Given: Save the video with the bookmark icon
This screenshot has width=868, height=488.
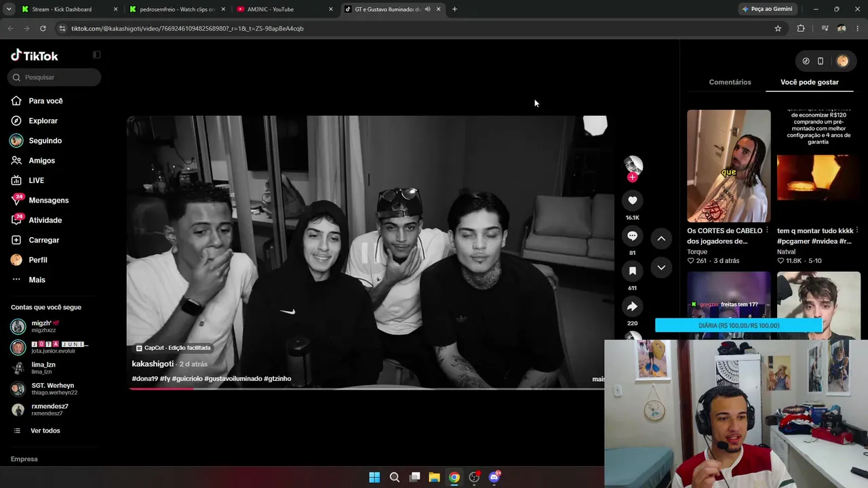Looking at the screenshot, I should pos(632,271).
